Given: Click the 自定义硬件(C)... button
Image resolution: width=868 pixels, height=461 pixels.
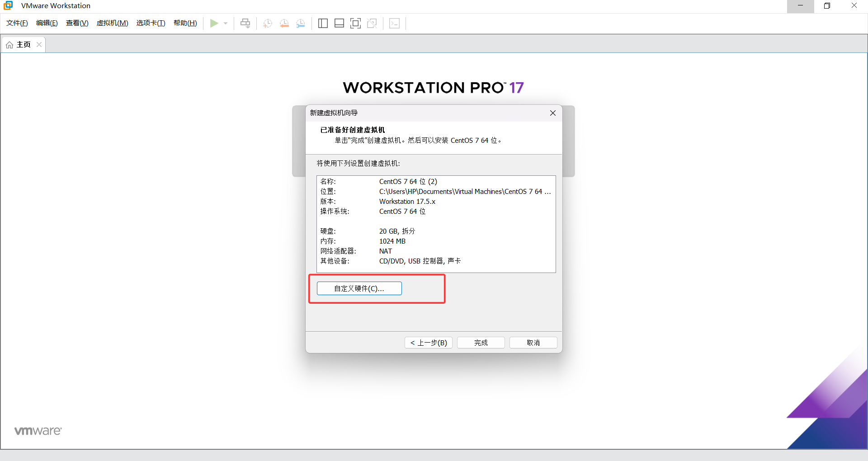Looking at the screenshot, I should pos(359,288).
